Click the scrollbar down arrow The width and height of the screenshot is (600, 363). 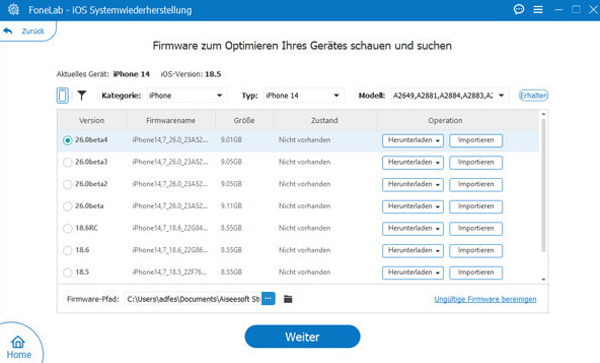coord(543,280)
